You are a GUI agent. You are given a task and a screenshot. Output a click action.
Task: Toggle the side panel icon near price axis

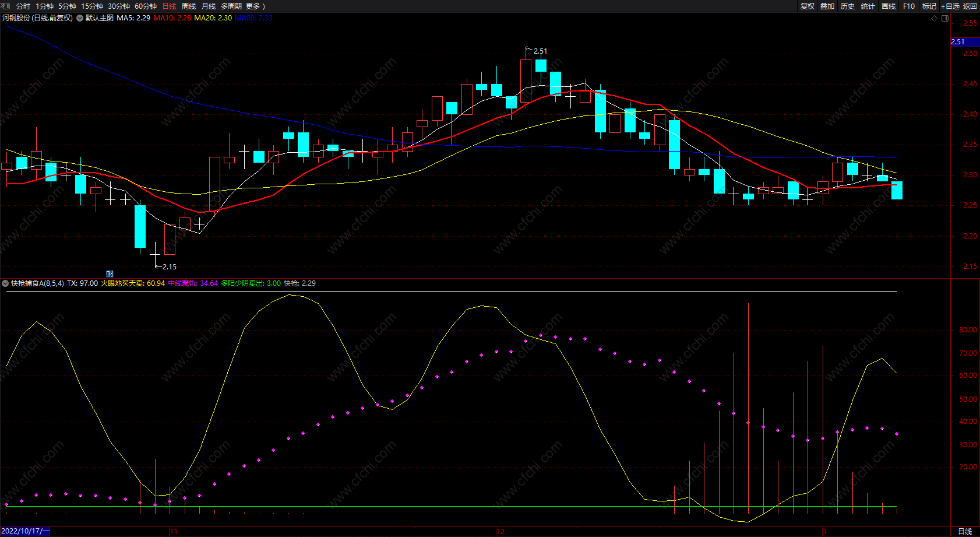click(945, 18)
